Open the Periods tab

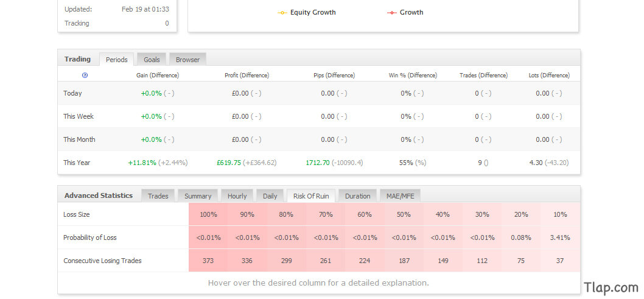pos(117,60)
